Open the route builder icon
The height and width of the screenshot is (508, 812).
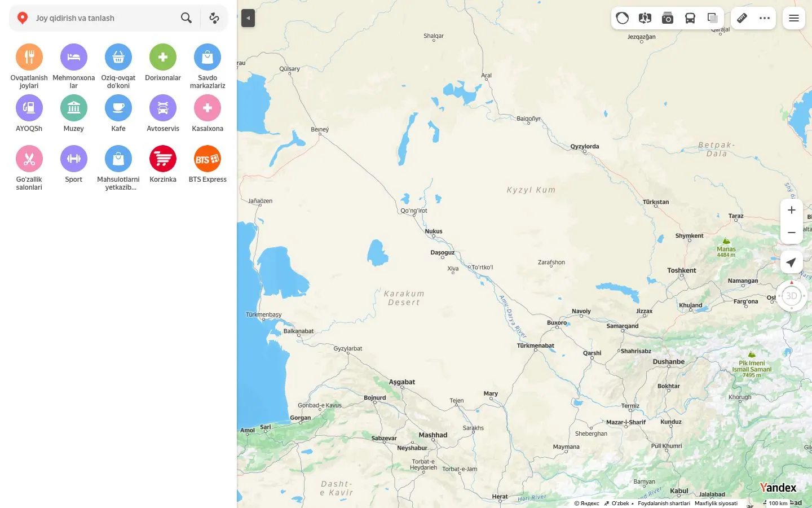214,18
